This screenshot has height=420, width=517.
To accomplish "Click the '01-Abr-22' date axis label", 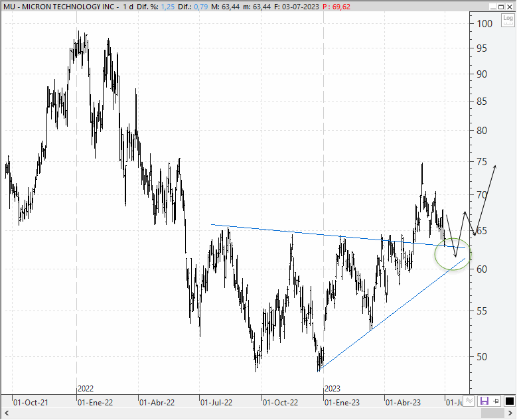I will click(x=157, y=403).
